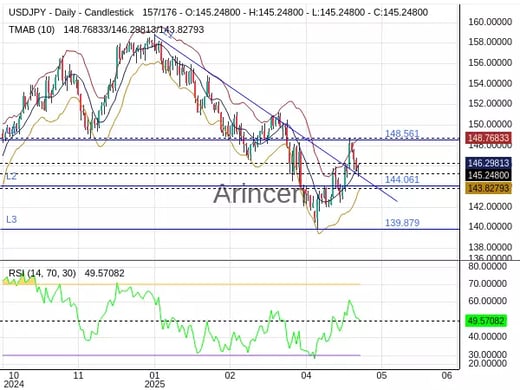
Task: Click the 140.00000 price axis label
Action: (x=490, y=227)
